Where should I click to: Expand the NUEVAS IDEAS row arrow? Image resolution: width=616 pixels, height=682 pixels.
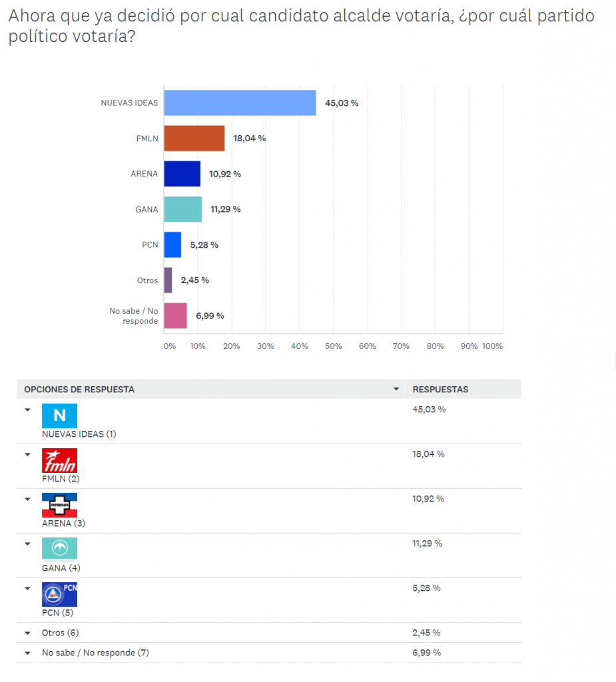click(28, 410)
